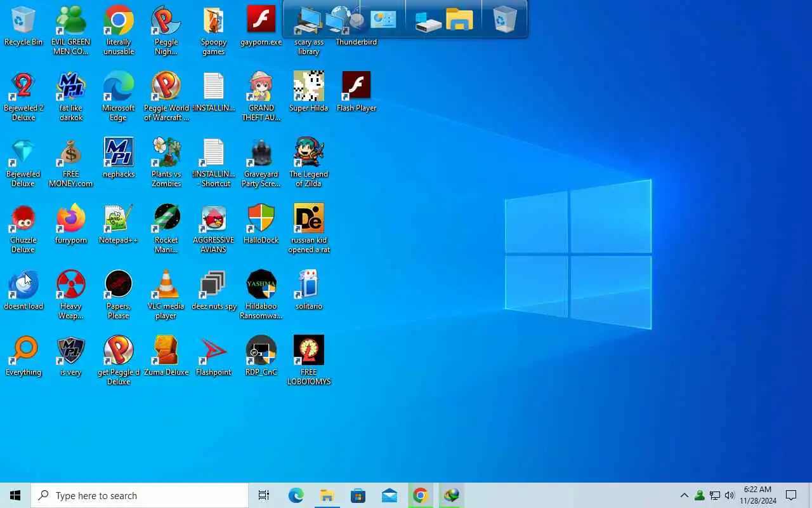Select the GRAND THEFT AU... desktop shortcut
This screenshot has height=508, width=812.
(261, 97)
